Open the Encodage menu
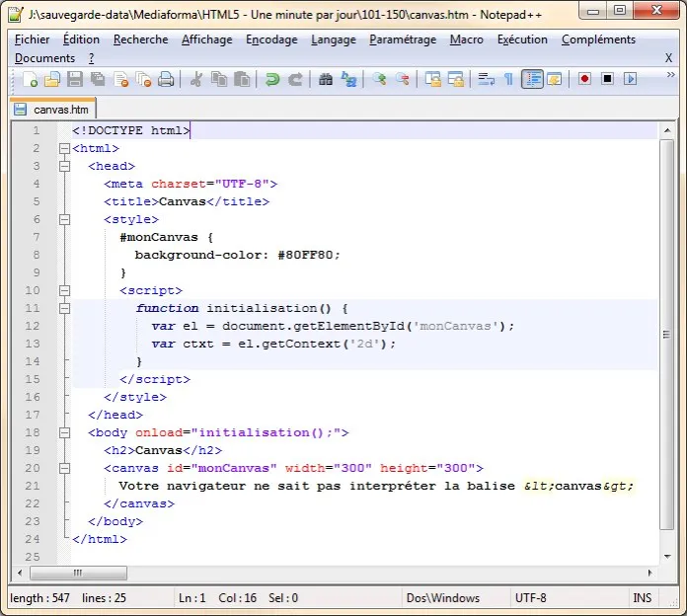The width and height of the screenshot is (687, 616). pyautogui.click(x=271, y=39)
